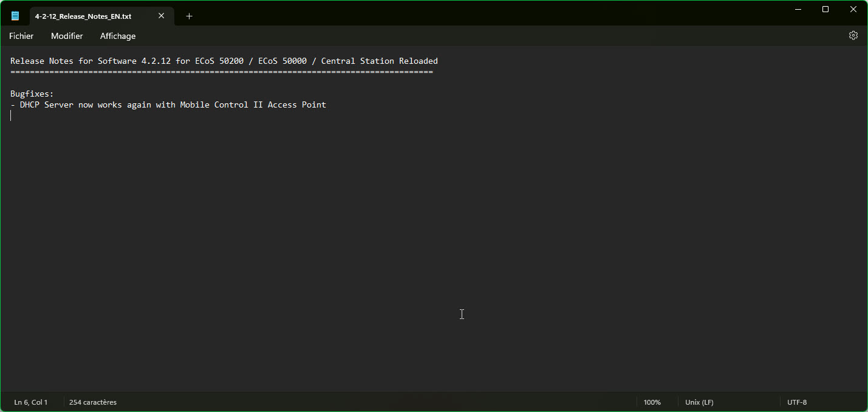Click on Central Station Reloaded in heading
The width and height of the screenshot is (868, 412).
click(379, 61)
